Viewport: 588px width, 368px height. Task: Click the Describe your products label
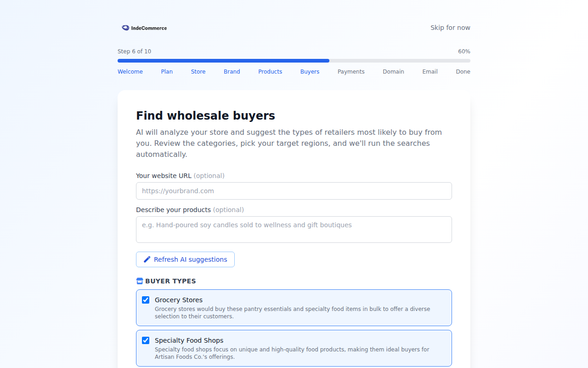coord(190,210)
